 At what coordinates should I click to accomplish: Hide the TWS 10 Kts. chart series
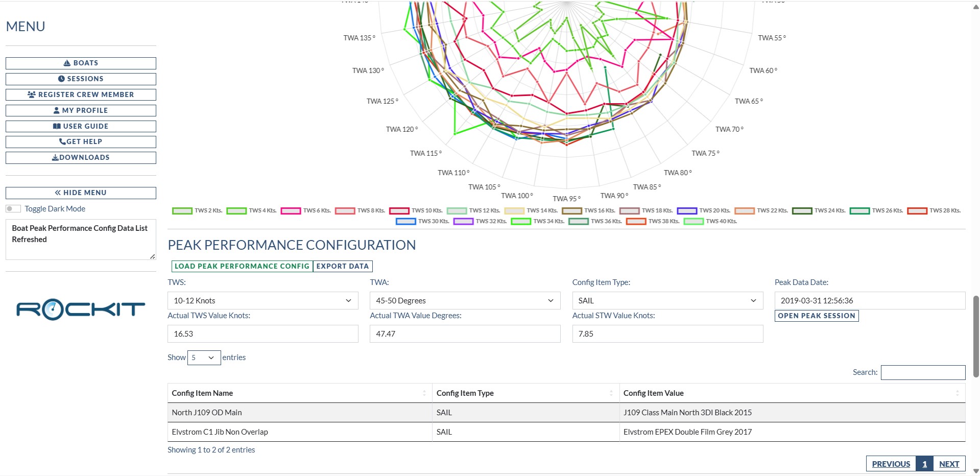pyautogui.click(x=399, y=211)
